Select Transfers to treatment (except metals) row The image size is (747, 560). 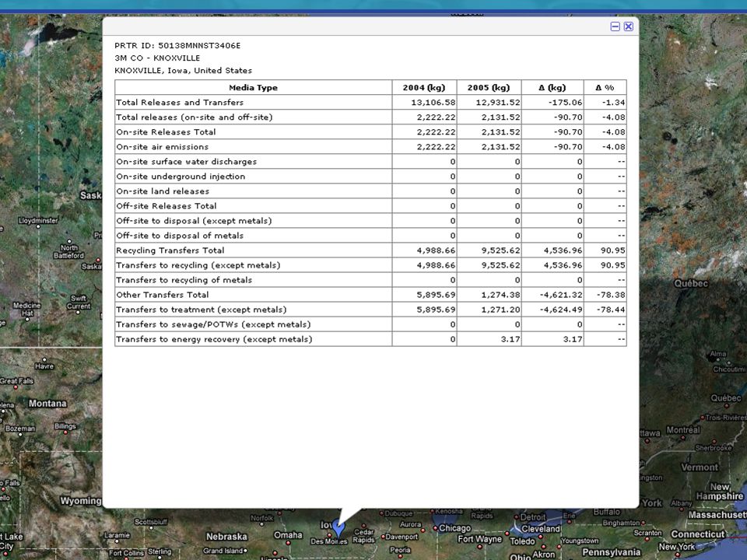(x=370, y=309)
